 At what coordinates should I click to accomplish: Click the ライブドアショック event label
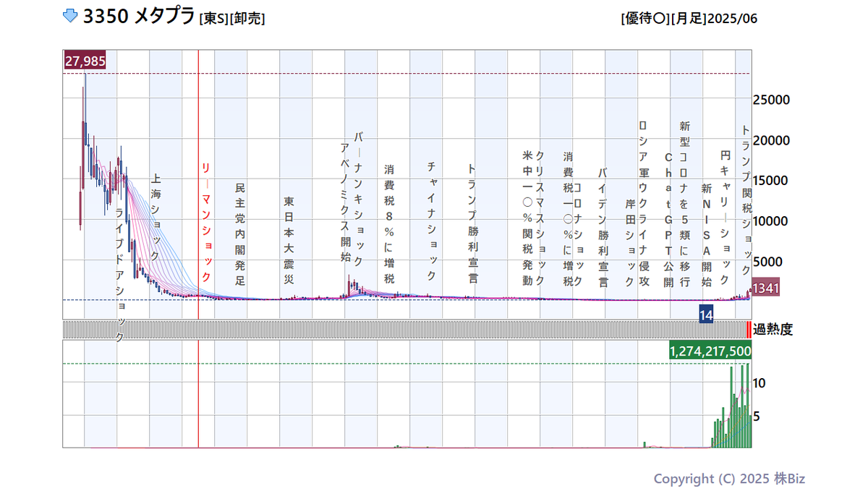[119, 275]
